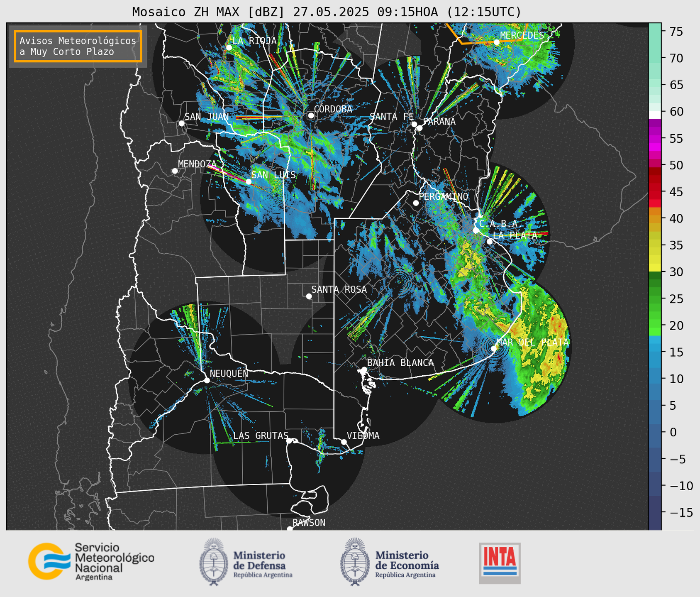
Task: Click the BAHÍA BLANCA label text
Action: tap(400, 362)
